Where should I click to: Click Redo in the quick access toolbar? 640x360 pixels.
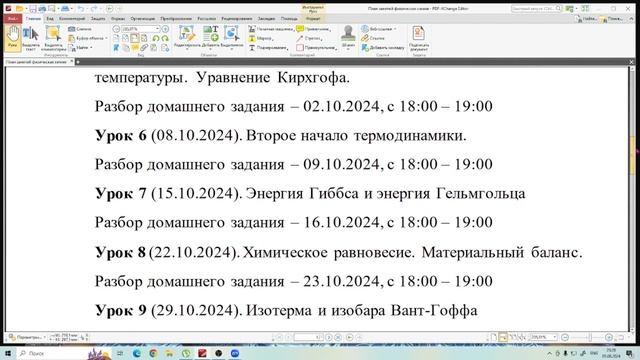pyautogui.click(x=94, y=9)
